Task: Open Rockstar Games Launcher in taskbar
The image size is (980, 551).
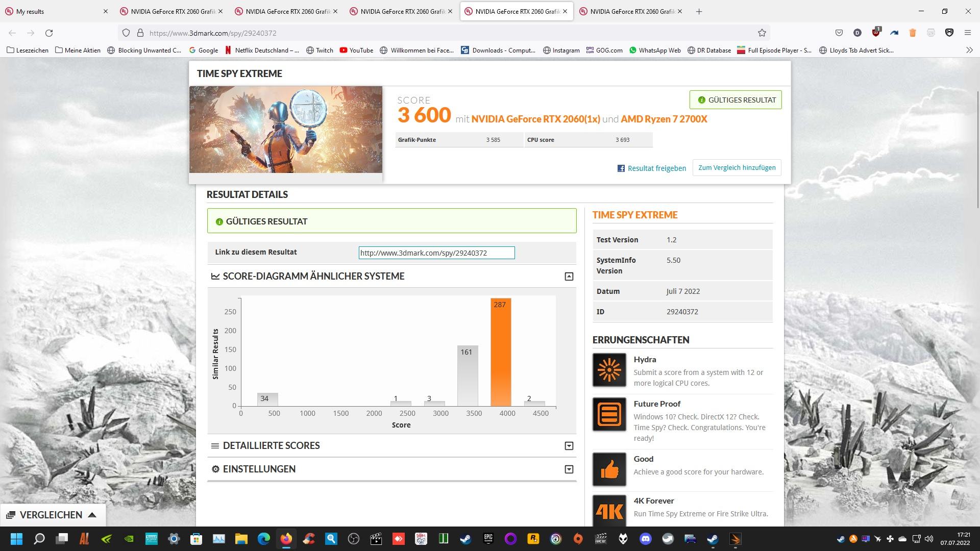Action: click(x=533, y=539)
